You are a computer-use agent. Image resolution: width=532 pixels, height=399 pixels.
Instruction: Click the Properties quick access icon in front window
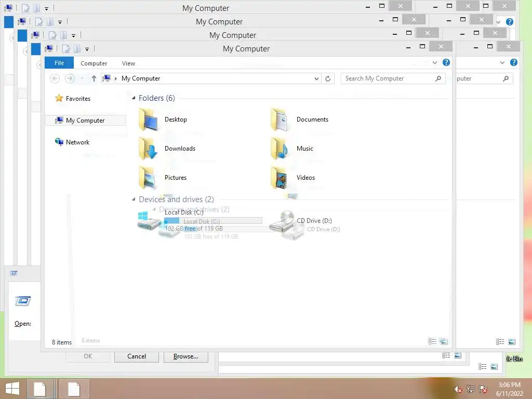[66, 49]
